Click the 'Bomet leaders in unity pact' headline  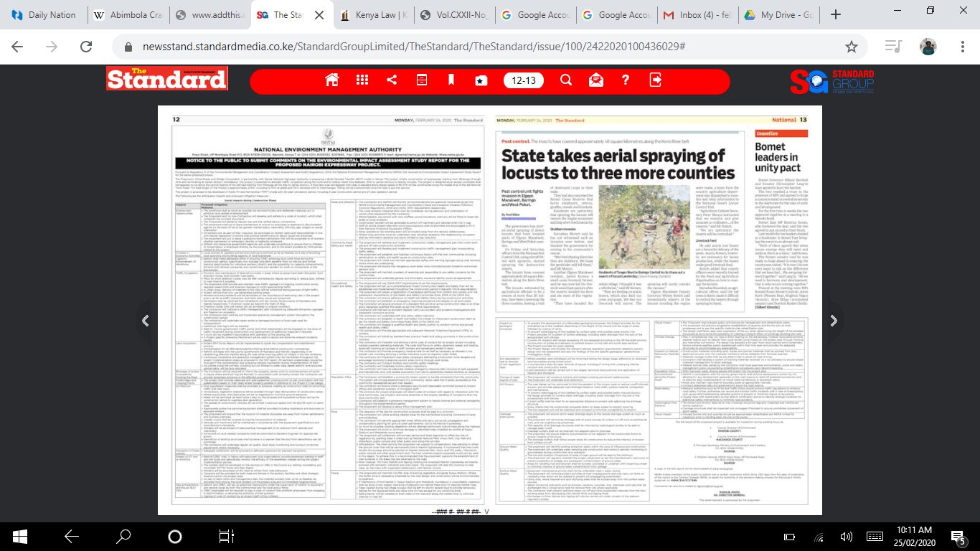(776, 157)
